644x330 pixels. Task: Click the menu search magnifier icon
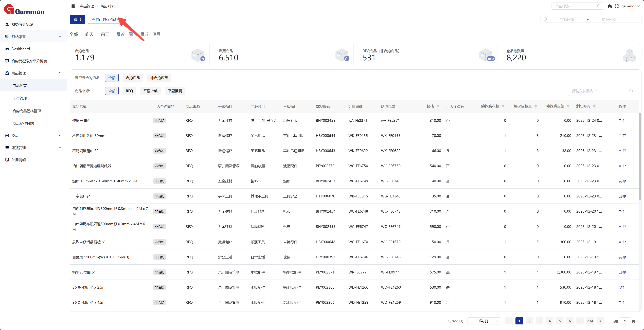(599, 6)
